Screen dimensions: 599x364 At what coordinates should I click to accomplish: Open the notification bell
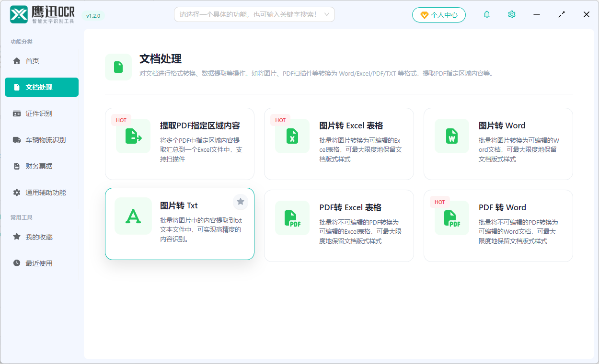pyautogui.click(x=486, y=14)
